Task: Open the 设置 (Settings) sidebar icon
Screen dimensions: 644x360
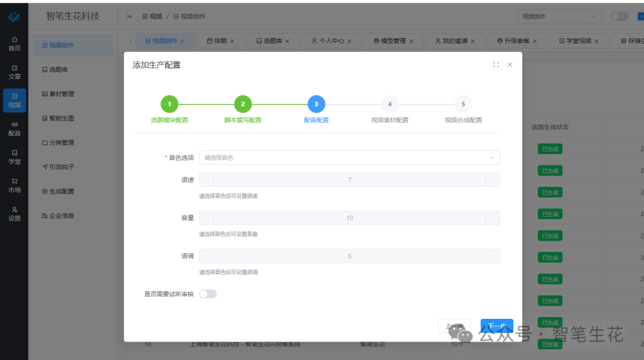Action: (14, 214)
